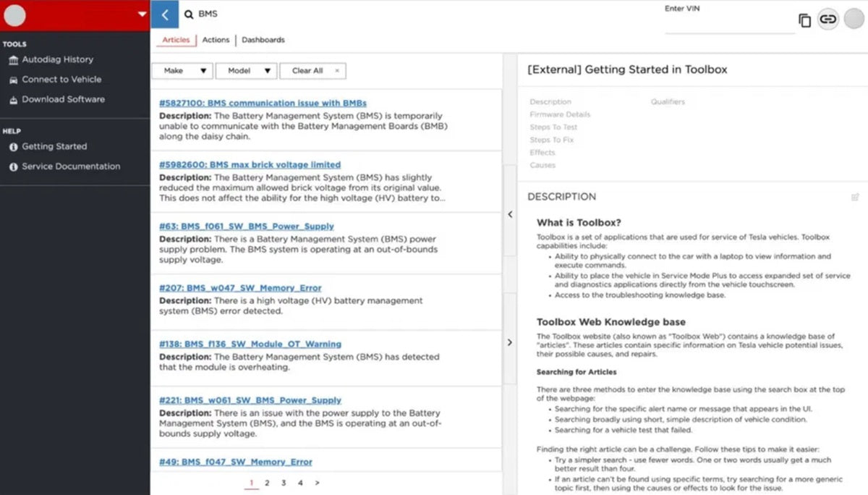Open the user avatar in the top right
Screen dimensions: 868x495
click(x=854, y=20)
